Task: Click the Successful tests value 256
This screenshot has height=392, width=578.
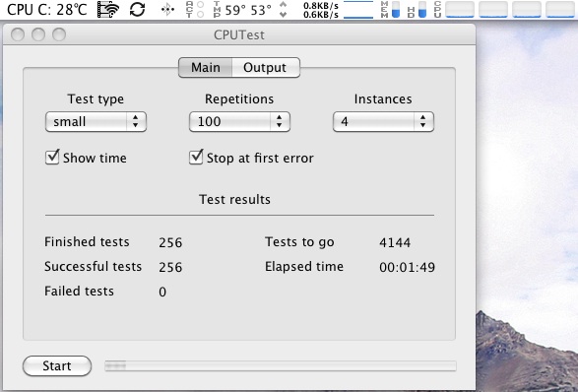Action: [x=170, y=267]
